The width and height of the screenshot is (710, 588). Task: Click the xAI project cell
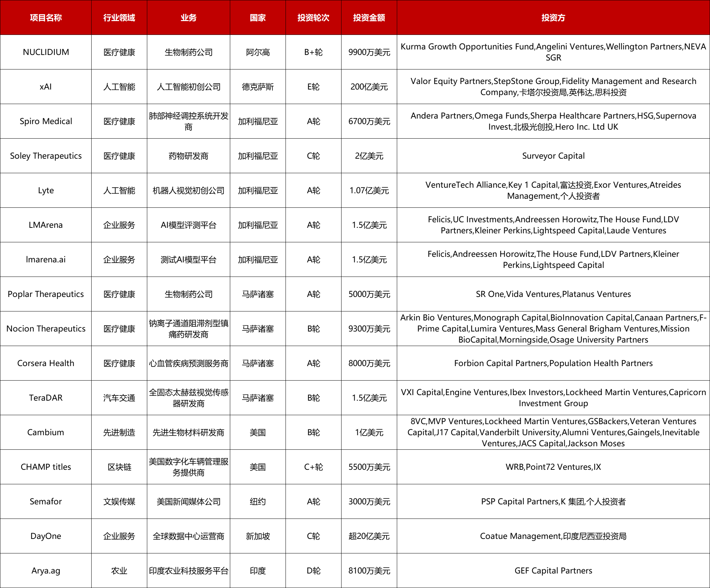tap(46, 87)
